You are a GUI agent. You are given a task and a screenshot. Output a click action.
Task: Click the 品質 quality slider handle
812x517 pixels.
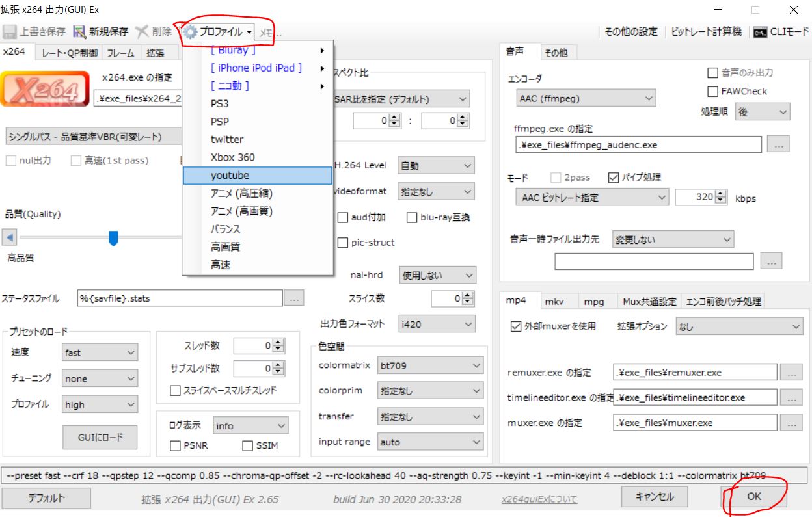pyautogui.click(x=113, y=238)
